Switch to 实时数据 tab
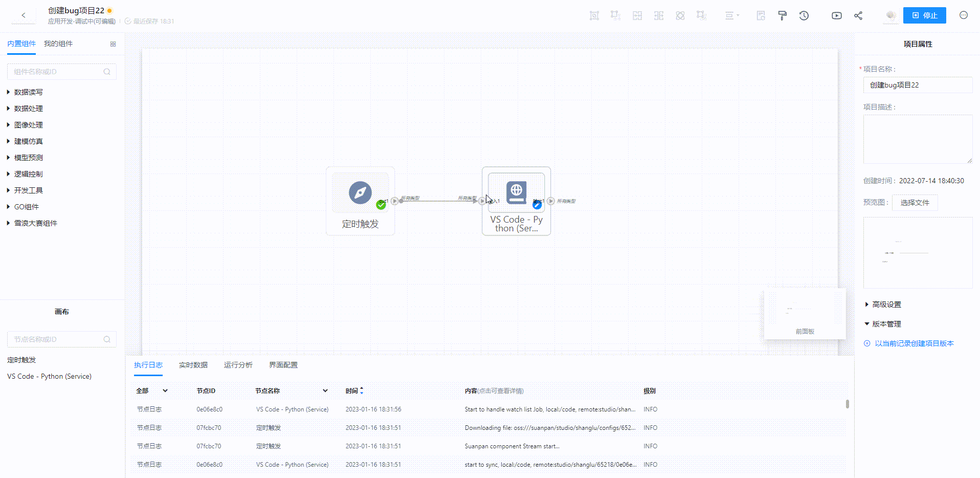 193,365
